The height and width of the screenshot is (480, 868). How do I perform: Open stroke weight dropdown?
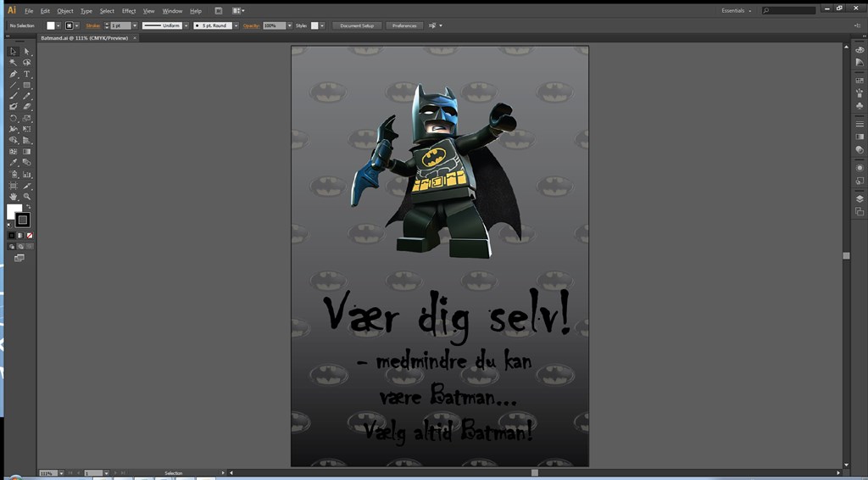pyautogui.click(x=135, y=25)
